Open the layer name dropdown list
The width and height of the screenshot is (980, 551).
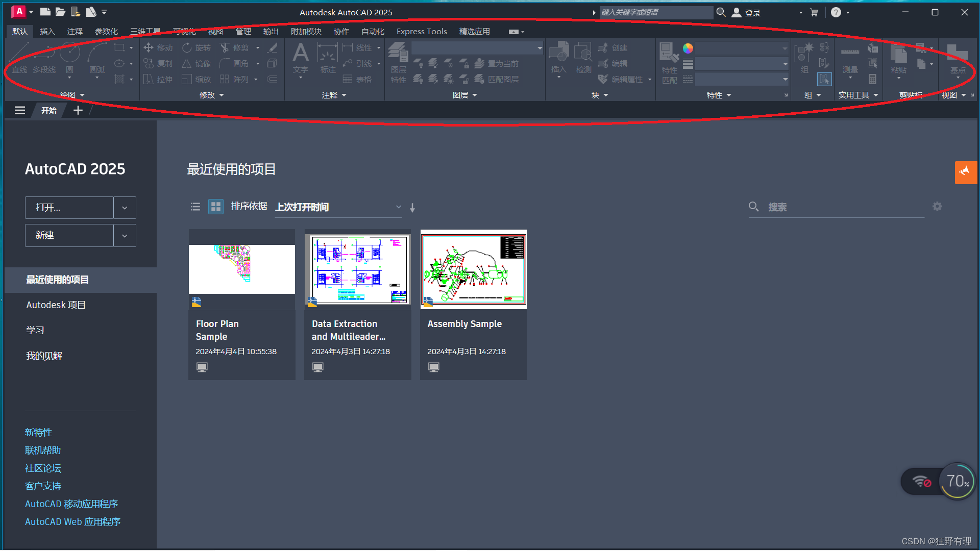(x=477, y=48)
